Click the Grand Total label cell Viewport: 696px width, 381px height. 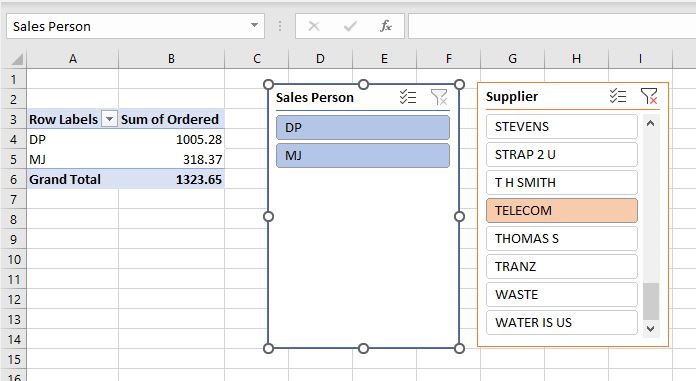(x=73, y=179)
